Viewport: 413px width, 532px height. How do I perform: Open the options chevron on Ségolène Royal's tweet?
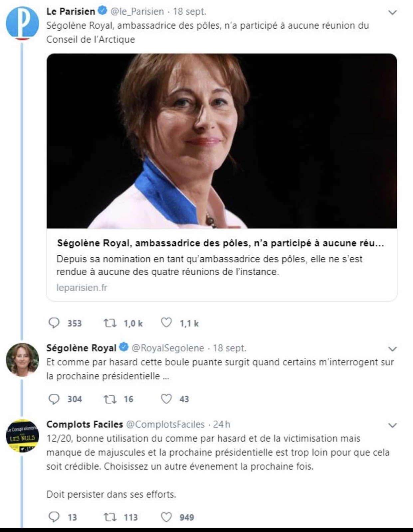tap(393, 349)
